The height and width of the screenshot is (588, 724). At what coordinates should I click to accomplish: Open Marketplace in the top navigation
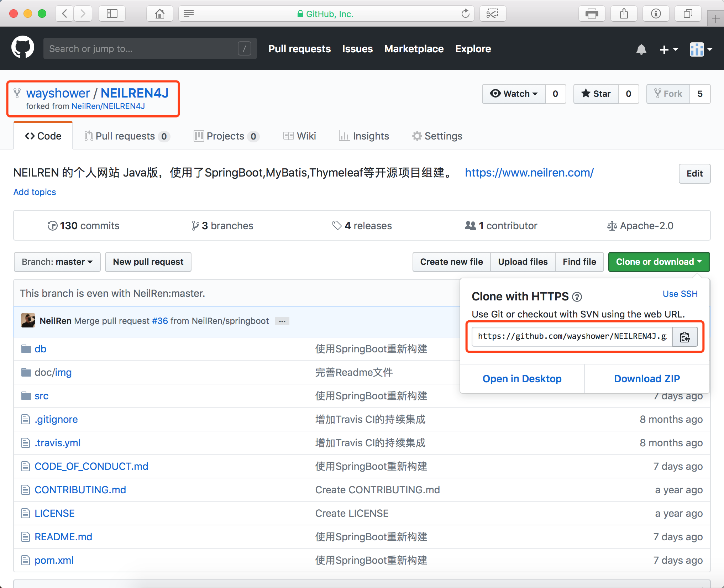[x=414, y=49]
